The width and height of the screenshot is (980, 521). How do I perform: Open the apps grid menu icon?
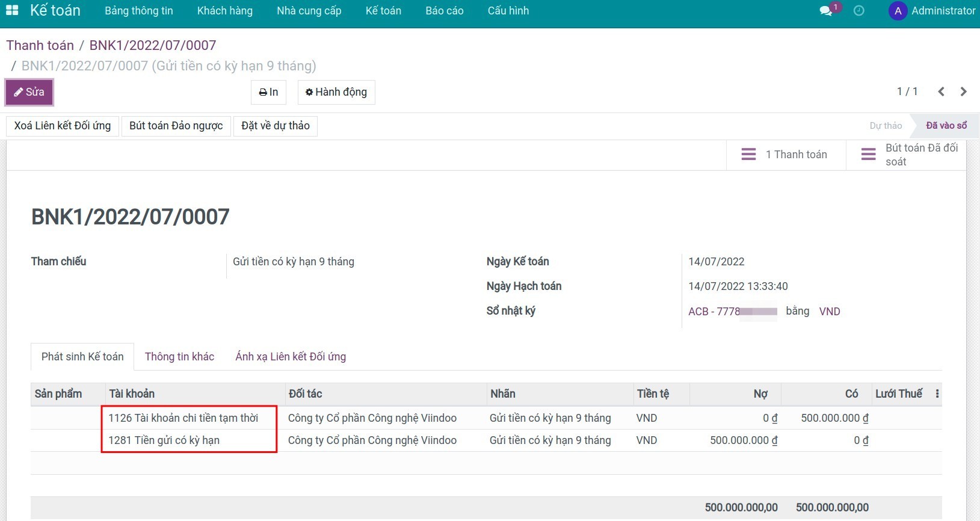12,11
